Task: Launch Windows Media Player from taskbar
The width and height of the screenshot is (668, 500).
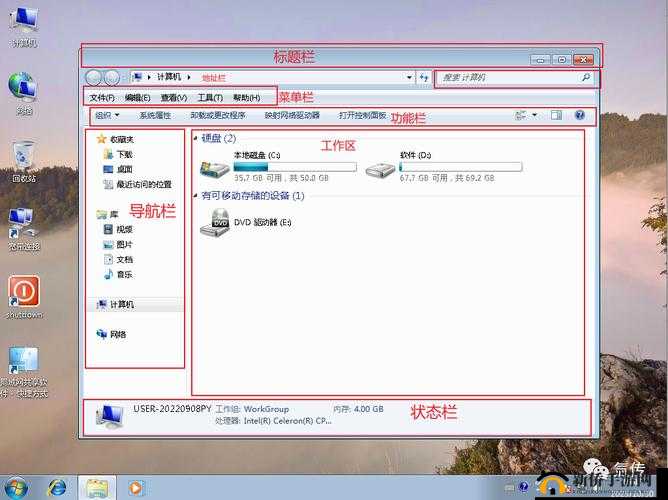Action: click(x=136, y=488)
